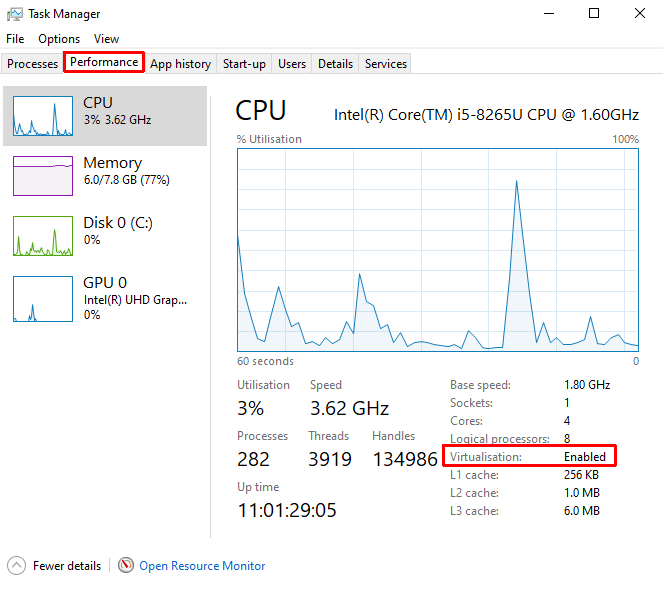The height and width of the screenshot is (590, 663).
Task: Maximize the Task Manager window
Action: point(594,14)
